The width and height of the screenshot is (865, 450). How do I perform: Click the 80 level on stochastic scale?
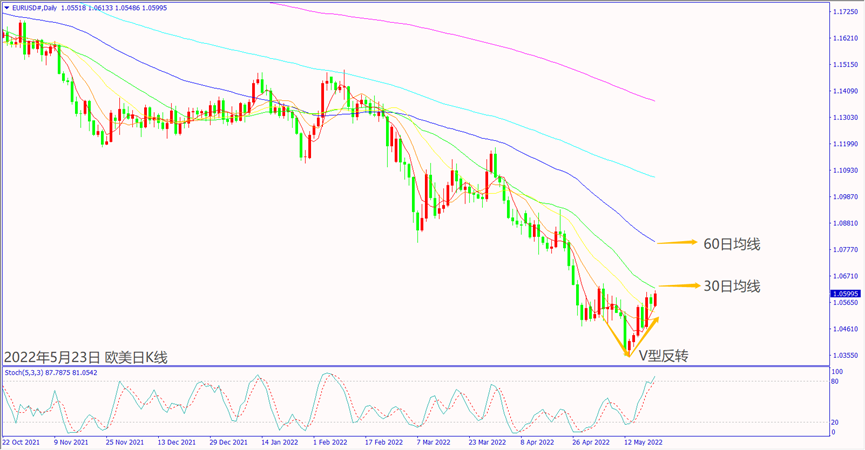click(834, 381)
